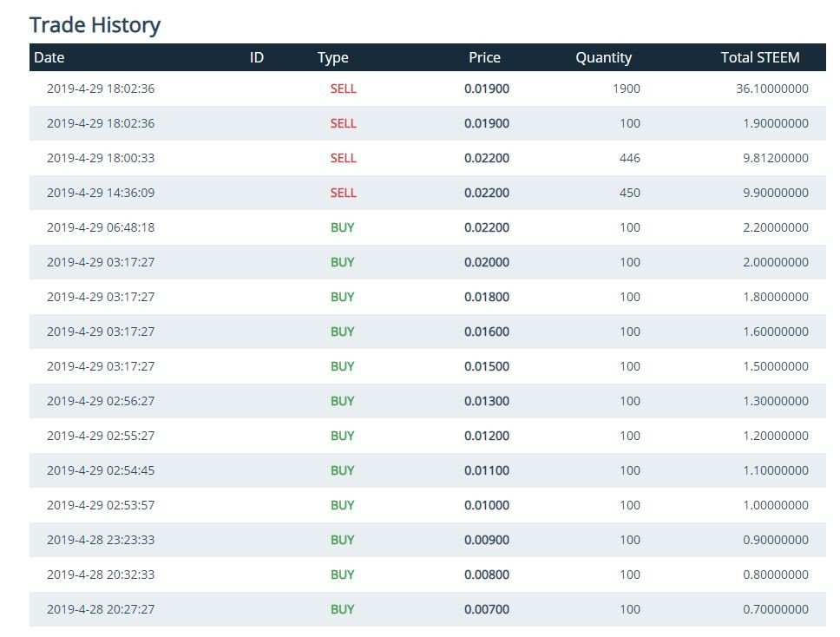840x637 pixels.
Task: Click the quantity 446 cell
Action: coord(629,158)
